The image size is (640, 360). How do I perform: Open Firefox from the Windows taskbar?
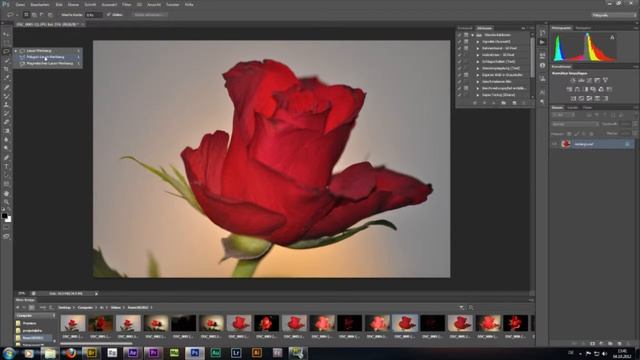click(x=71, y=353)
